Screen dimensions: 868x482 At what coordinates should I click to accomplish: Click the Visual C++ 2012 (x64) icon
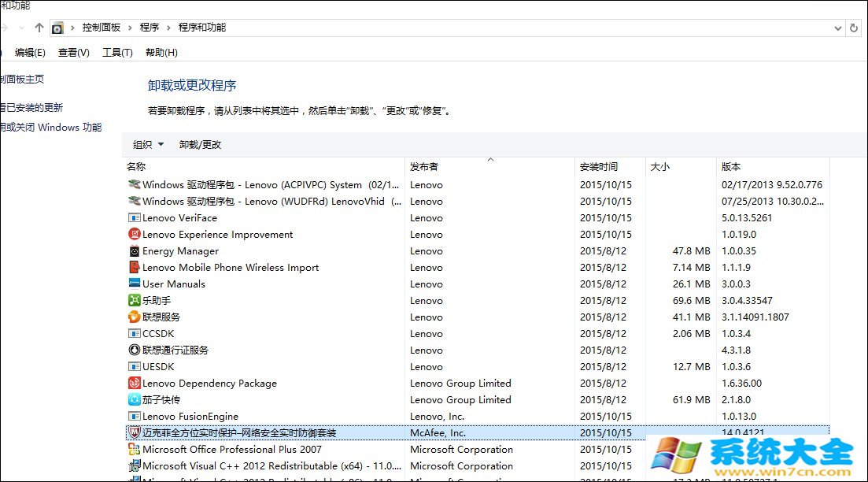[x=134, y=466]
